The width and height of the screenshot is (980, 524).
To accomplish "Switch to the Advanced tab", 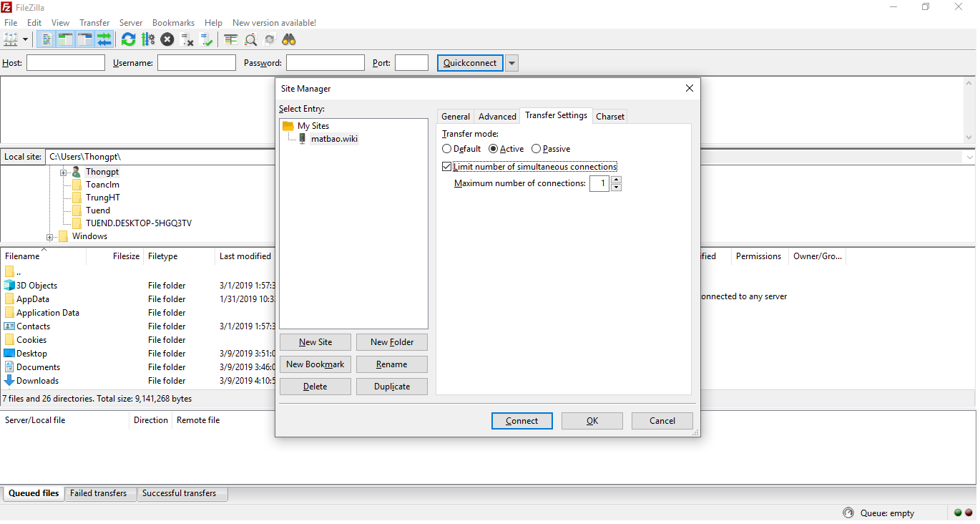I will coord(497,117).
